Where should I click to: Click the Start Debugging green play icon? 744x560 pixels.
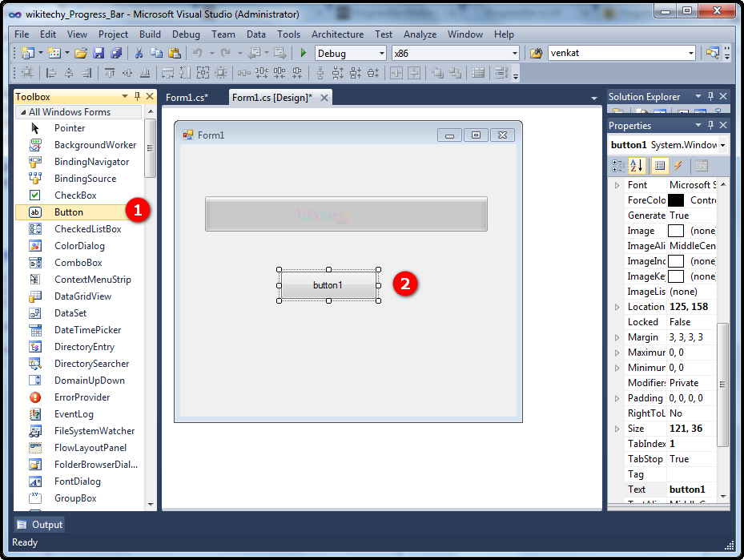(304, 53)
